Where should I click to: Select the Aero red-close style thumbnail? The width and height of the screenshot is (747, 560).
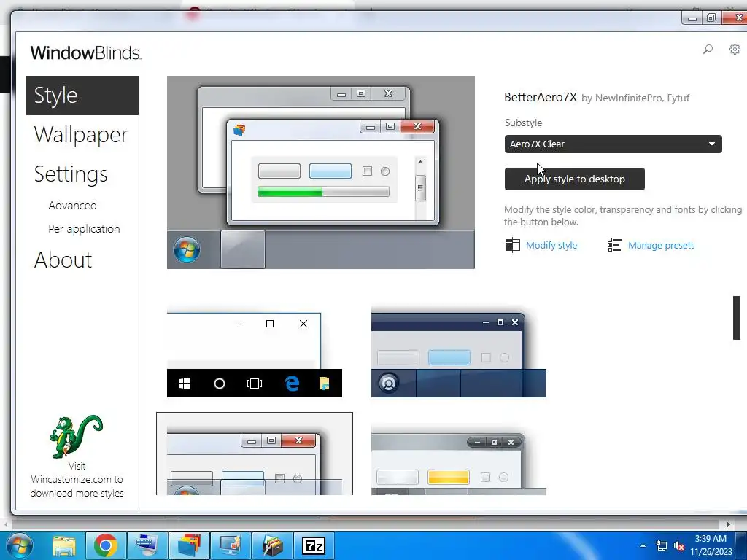255,454
